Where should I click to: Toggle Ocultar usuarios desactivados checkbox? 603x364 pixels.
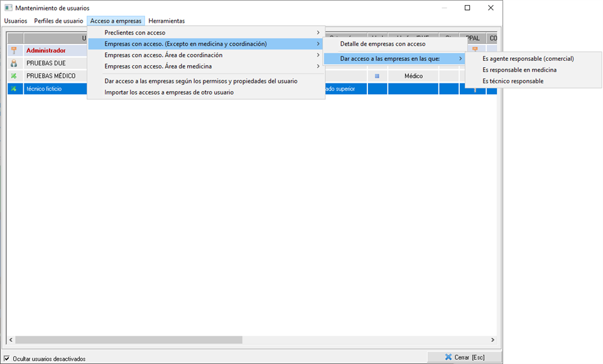(7, 358)
